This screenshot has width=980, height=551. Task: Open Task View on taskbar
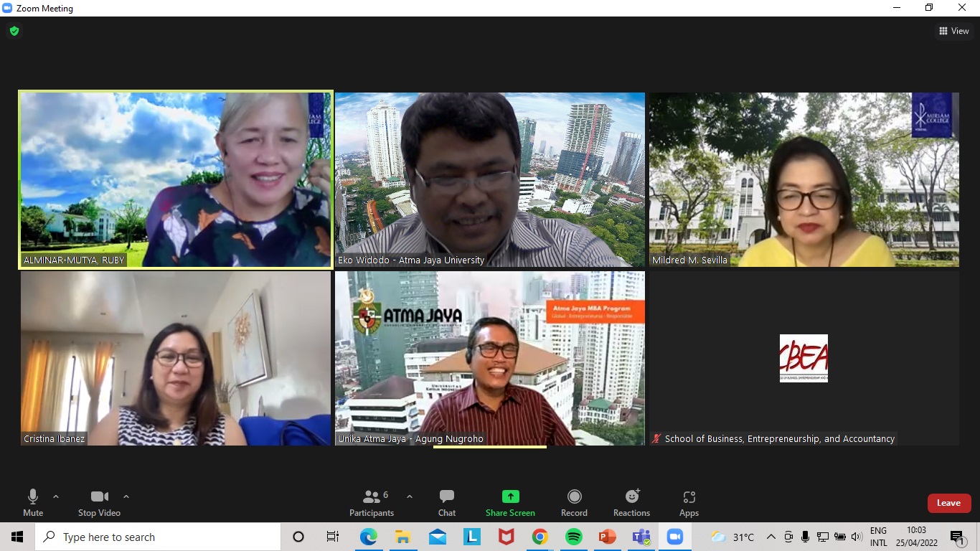click(x=333, y=537)
